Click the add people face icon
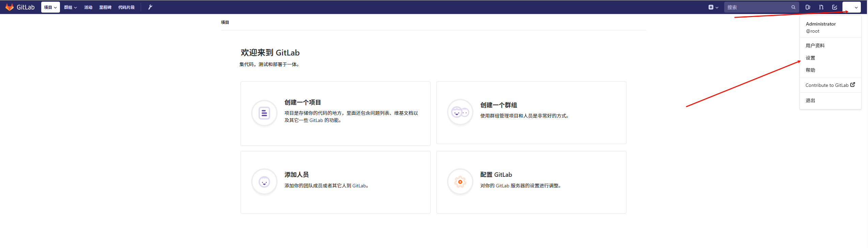Image resolution: width=868 pixels, height=248 pixels. [x=264, y=182]
